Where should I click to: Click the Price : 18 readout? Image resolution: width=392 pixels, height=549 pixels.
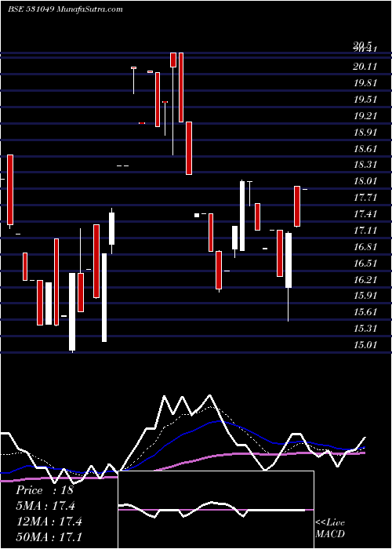tap(45, 490)
